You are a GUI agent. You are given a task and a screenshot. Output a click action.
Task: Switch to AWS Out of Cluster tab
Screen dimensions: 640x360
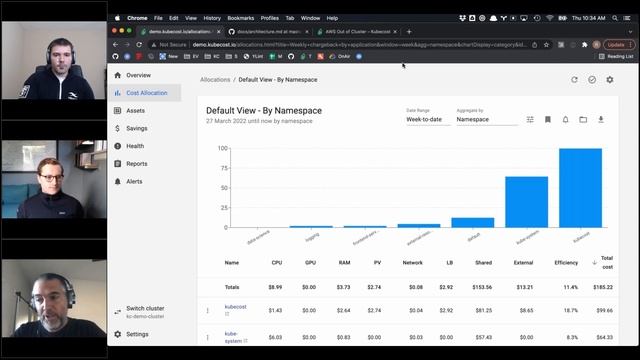(x=357, y=31)
